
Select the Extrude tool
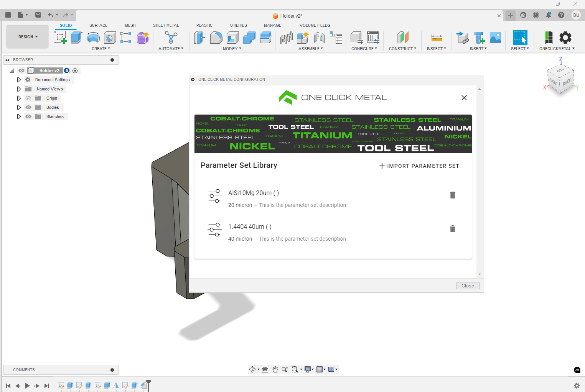pos(77,38)
